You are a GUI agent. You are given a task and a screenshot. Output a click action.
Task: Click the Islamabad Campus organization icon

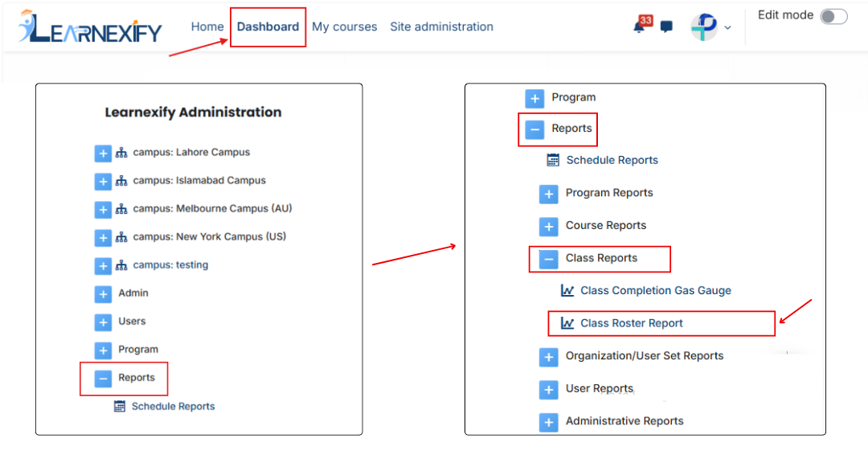click(121, 181)
